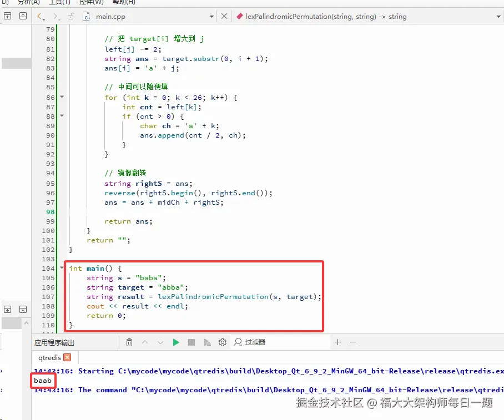The image size is (504, 420).
Task: Click the comment '// 中间可以随便填'
Action: 136,87
